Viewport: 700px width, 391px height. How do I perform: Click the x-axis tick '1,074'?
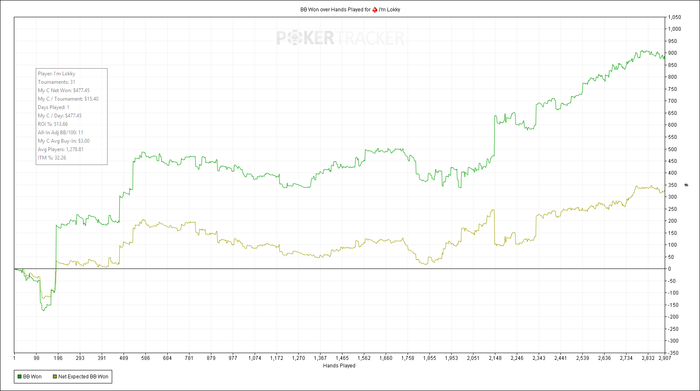(x=254, y=358)
